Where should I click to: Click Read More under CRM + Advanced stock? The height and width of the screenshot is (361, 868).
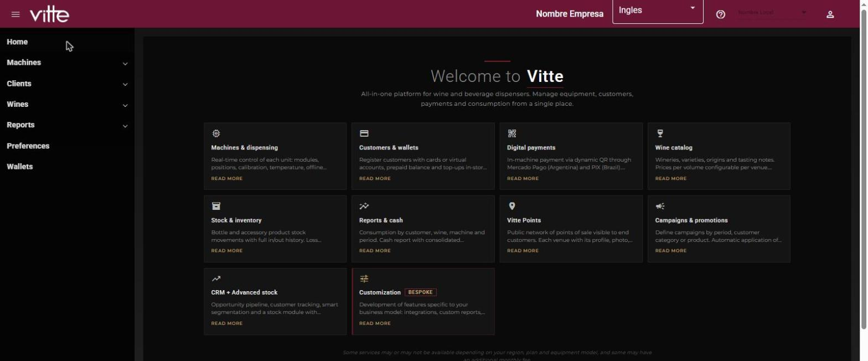227,323
